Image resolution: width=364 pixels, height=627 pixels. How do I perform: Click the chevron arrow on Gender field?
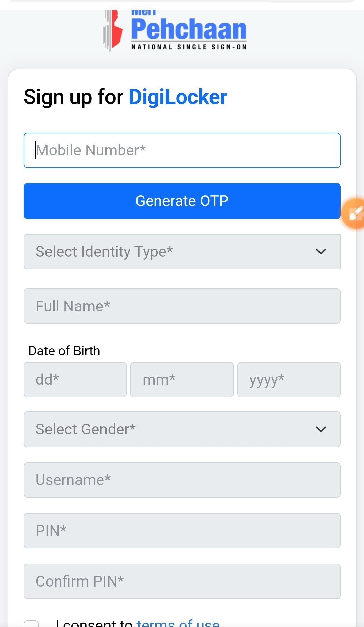321,429
